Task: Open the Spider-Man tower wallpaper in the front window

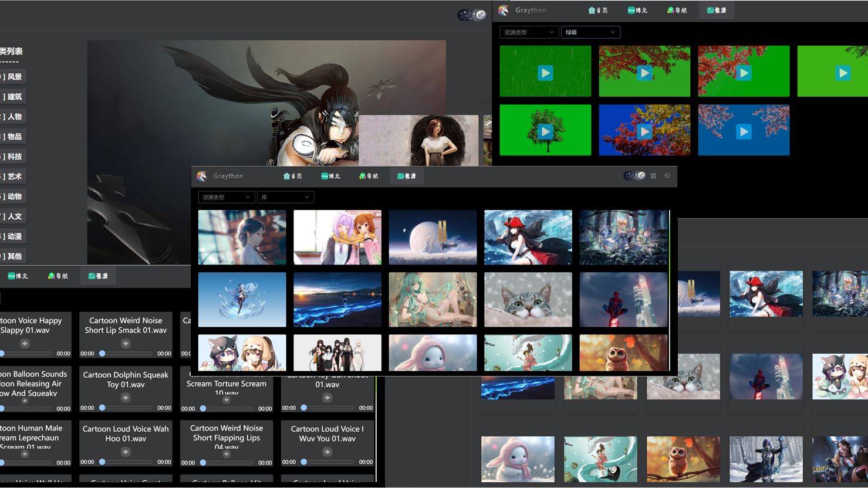Action: click(623, 299)
